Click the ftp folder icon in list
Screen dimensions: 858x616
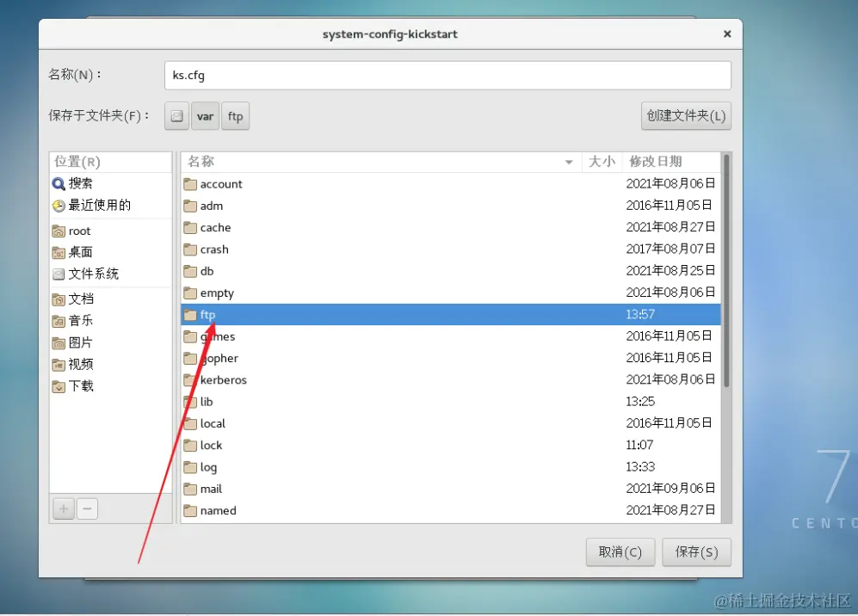pyautogui.click(x=190, y=315)
